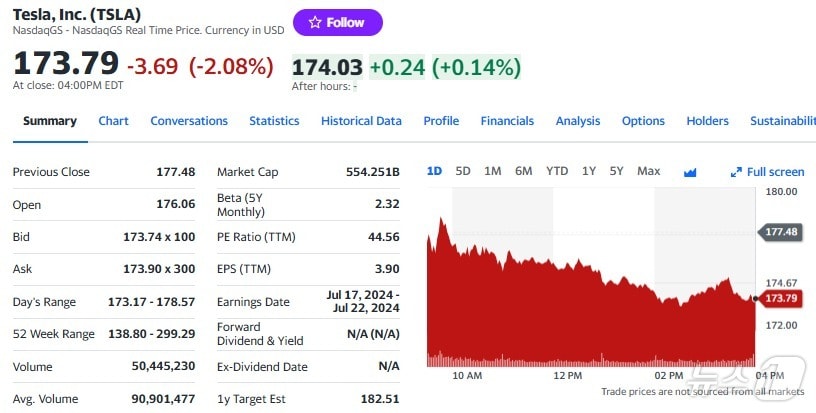
Task: Open the chart type icon
Action: (x=690, y=172)
